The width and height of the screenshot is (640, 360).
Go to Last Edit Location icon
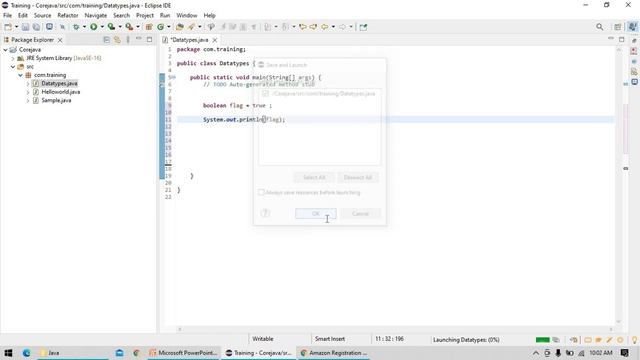(x=302, y=27)
